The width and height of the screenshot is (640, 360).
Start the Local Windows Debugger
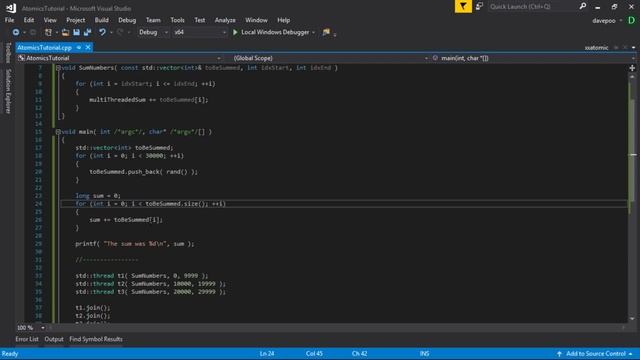(271, 32)
